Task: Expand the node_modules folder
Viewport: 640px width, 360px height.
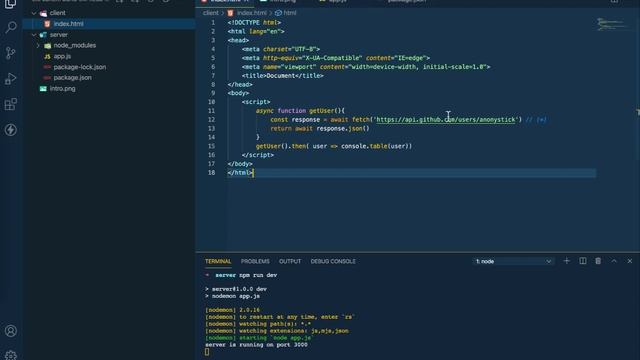Action: [38, 45]
